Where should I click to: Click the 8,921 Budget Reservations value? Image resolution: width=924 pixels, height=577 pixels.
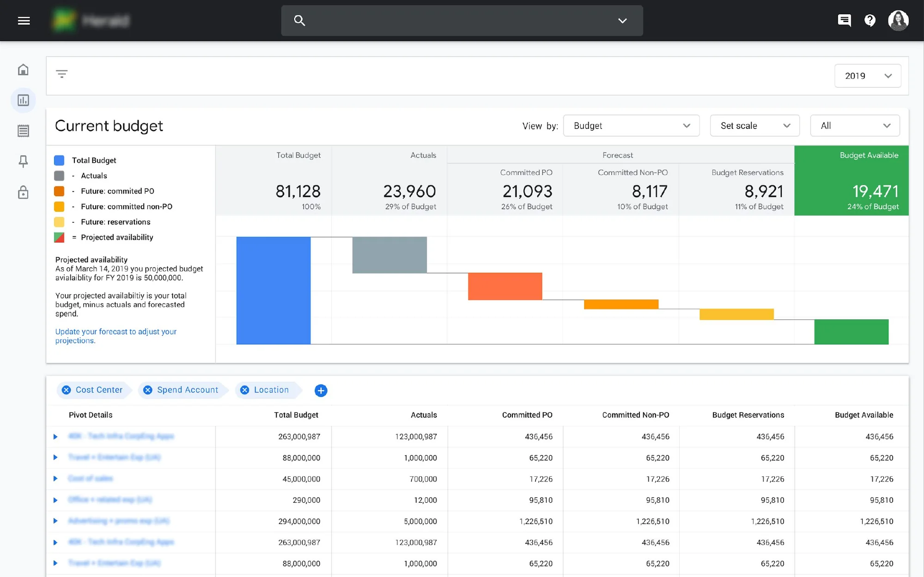[x=764, y=191]
